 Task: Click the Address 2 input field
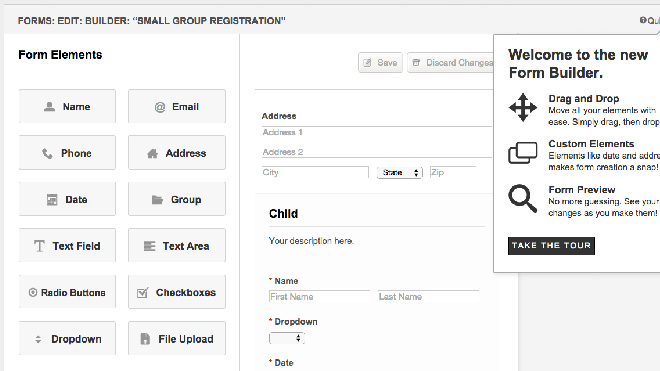(x=377, y=152)
